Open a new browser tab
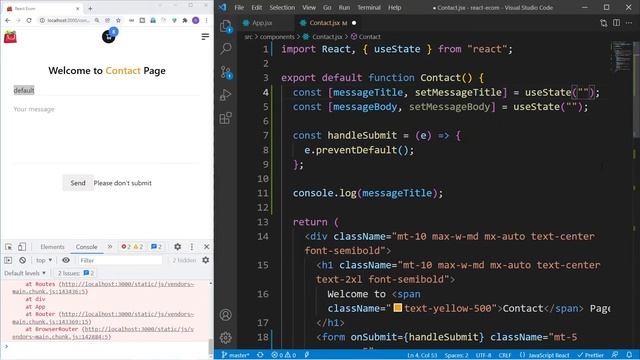Viewport: 640px width, 360px height. [x=90, y=8]
